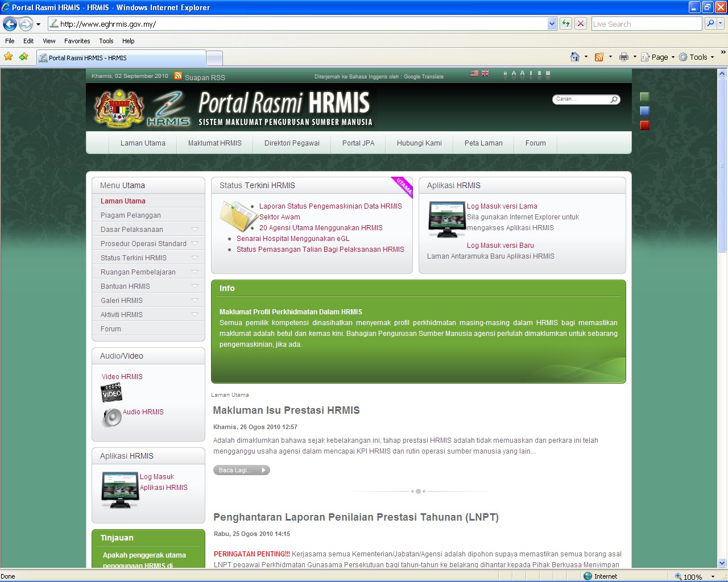Open the Tools menu in the menu bar

pyautogui.click(x=106, y=41)
